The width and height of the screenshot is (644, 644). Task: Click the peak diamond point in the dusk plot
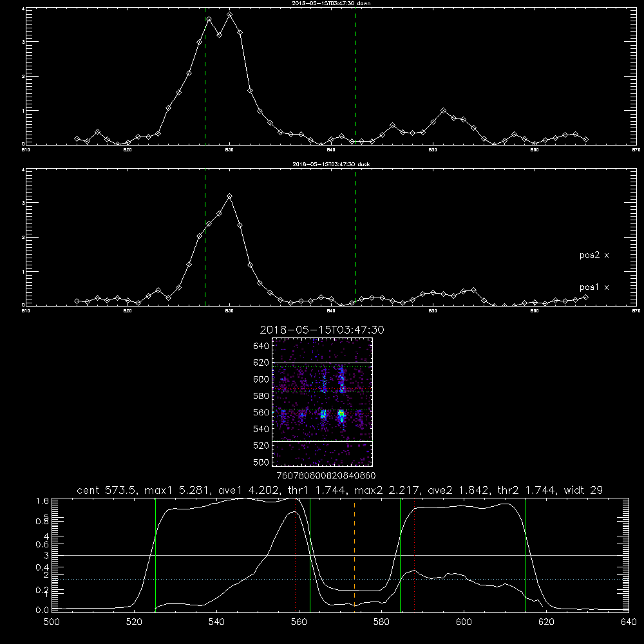point(230,196)
